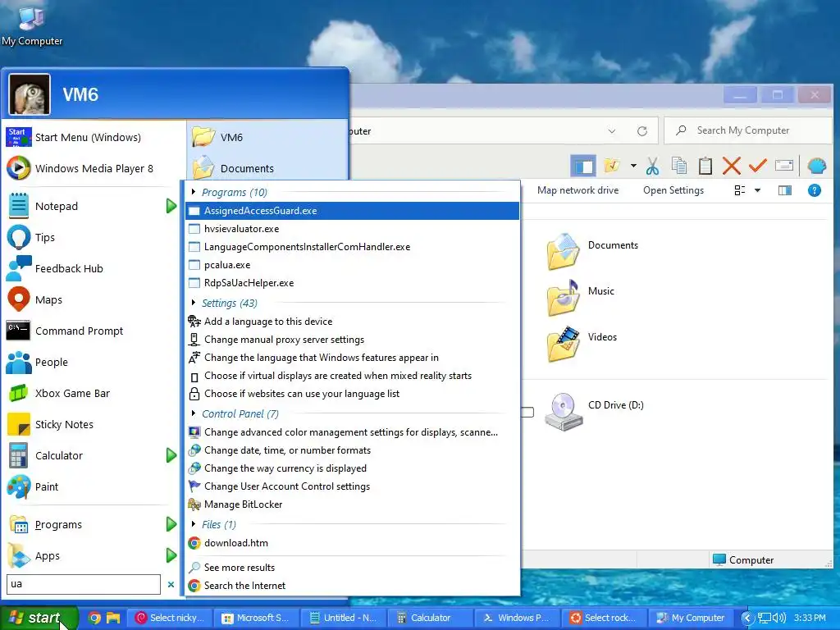Select AssignedAccessGuard.exe search result
The height and width of the screenshot is (630, 840).
point(352,211)
